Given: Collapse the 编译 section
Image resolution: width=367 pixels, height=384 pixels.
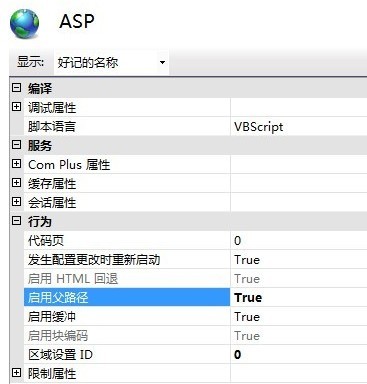Looking at the screenshot, I should tap(16, 88).
